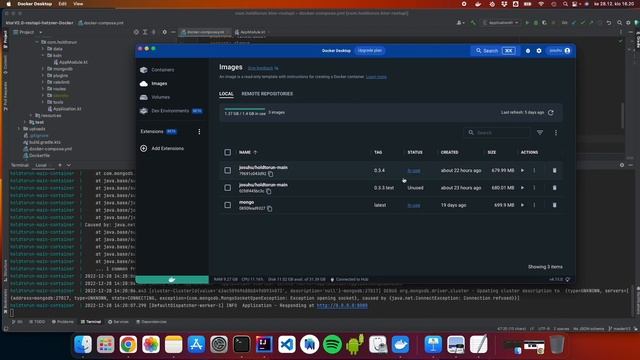Delete the holdtorun-main 0.3.4 image
The height and width of the screenshot is (360, 640).
click(x=554, y=170)
